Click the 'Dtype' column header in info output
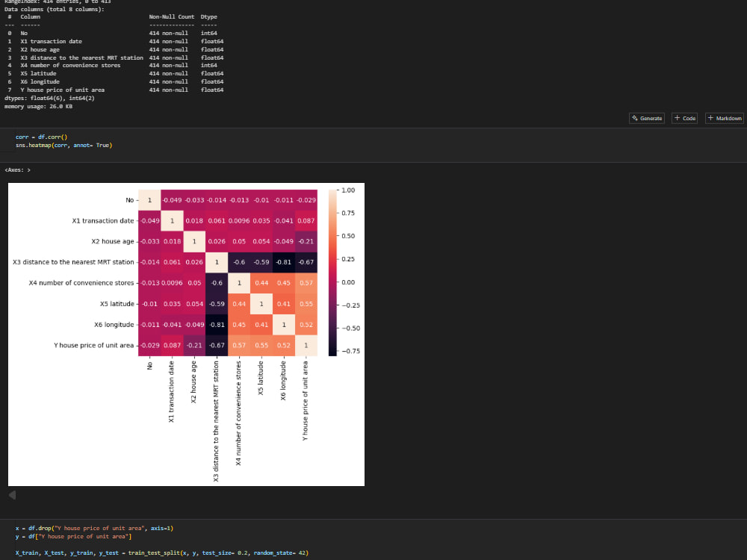 (x=208, y=16)
